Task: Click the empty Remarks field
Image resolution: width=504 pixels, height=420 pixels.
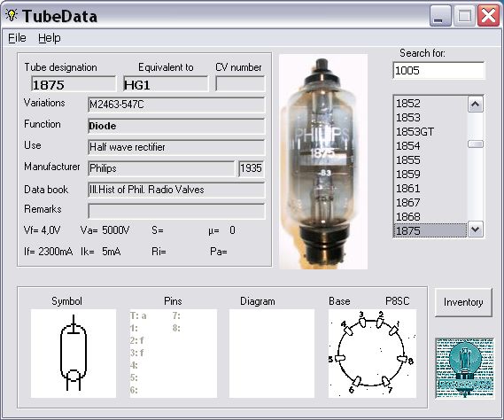Action: click(176, 211)
